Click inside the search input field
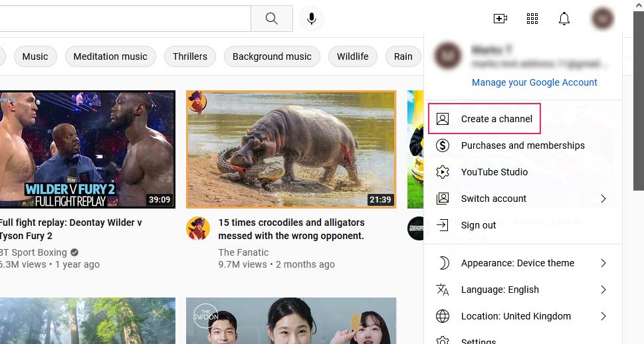Screen dimensions: 644x344 tap(125, 19)
